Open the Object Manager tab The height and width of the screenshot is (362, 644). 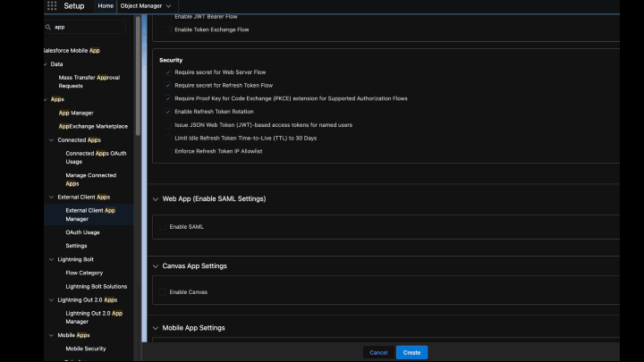coord(141,6)
